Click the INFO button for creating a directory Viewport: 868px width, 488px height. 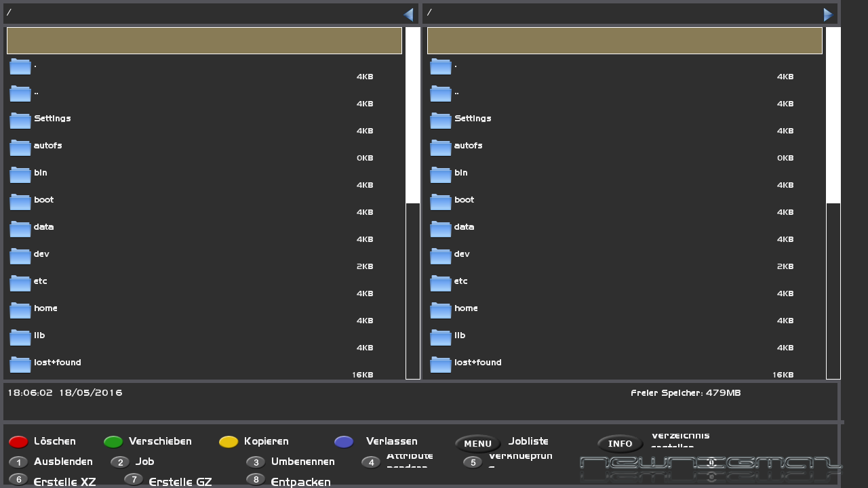pos(620,443)
